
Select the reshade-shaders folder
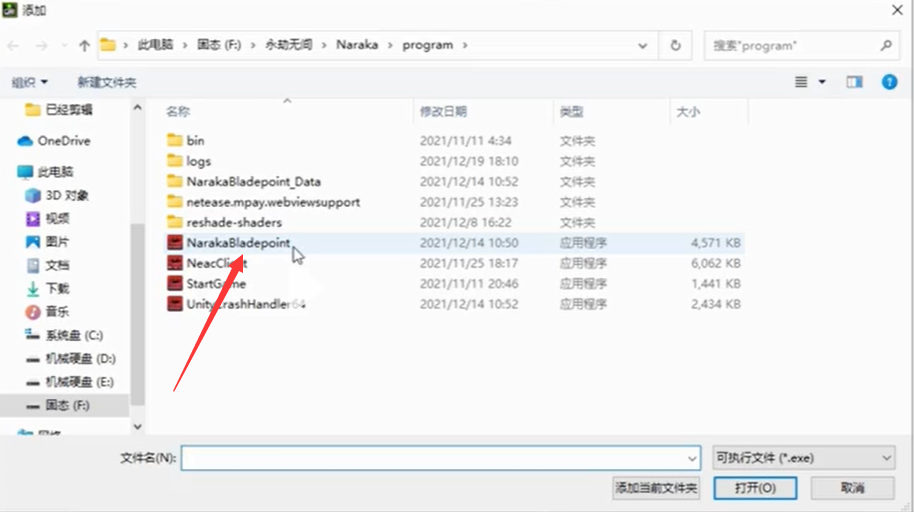tap(224, 222)
